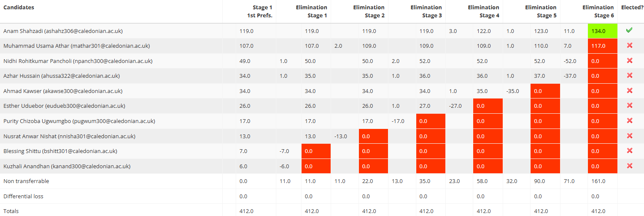The image size is (644, 216).
Task: Click the red X for Kuzhali Anandhan
Action: click(x=629, y=166)
